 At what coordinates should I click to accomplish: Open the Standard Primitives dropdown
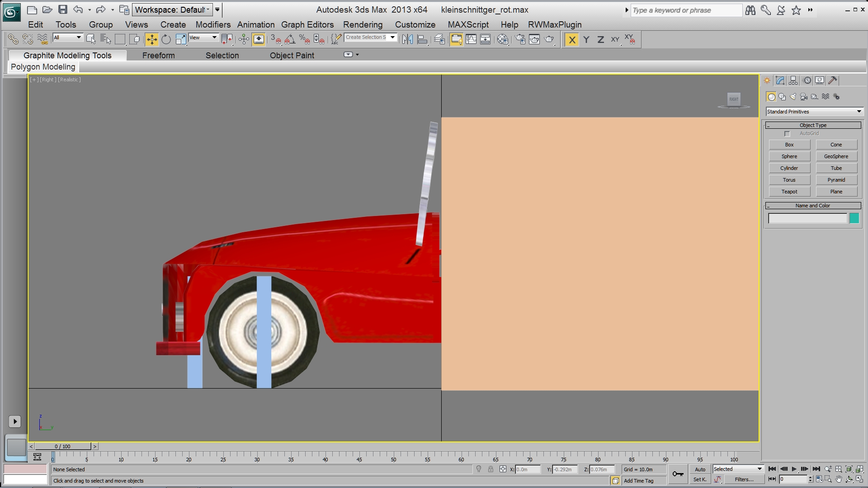tap(814, 112)
